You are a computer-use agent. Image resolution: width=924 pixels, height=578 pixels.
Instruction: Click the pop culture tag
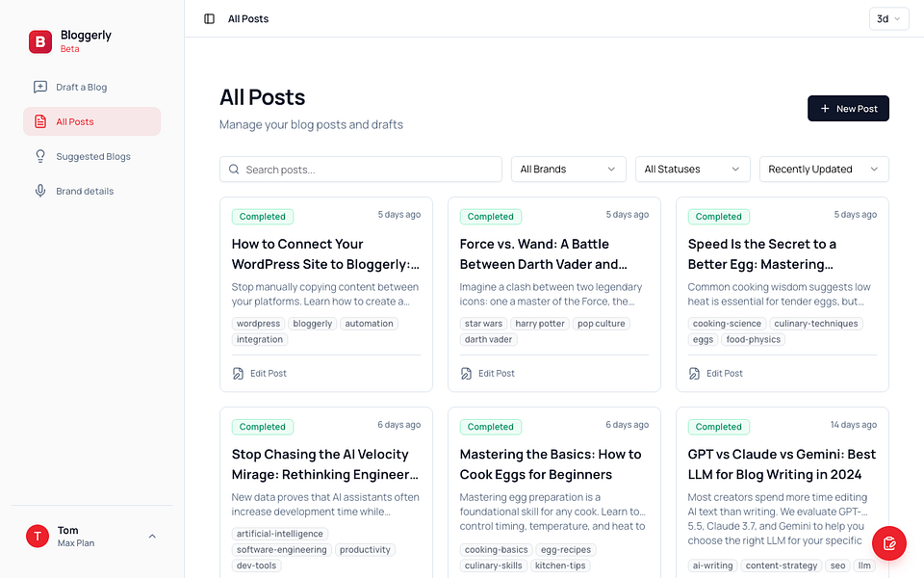(x=601, y=324)
